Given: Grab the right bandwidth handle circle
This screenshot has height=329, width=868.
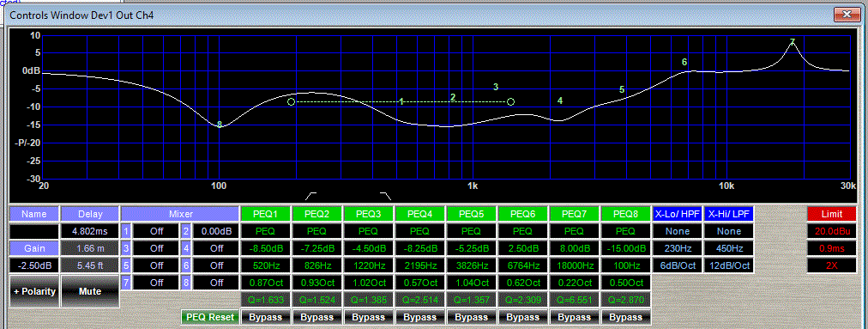Looking at the screenshot, I should tap(511, 102).
